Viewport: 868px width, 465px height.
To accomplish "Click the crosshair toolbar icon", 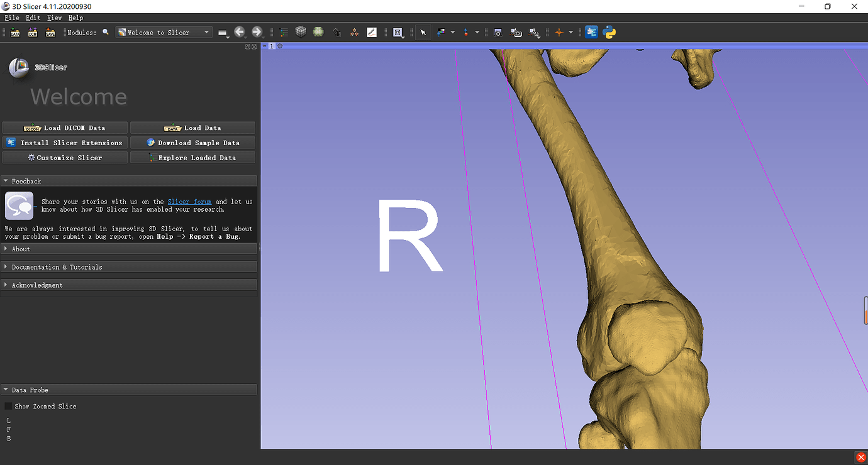I will 559,32.
